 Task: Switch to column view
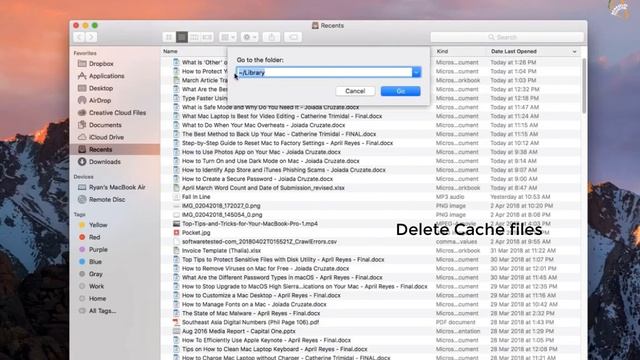[x=194, y=37]
